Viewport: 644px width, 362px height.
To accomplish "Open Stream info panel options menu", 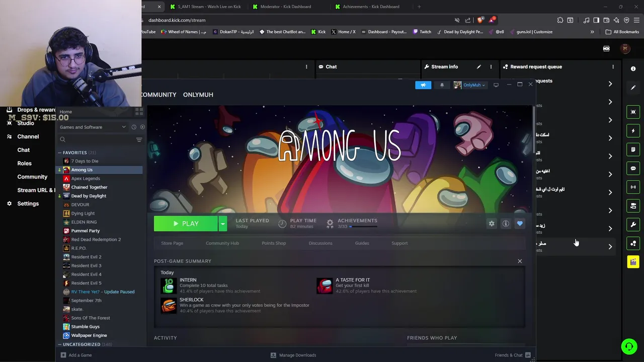I will pyautogui.click(x=492, y=67).
